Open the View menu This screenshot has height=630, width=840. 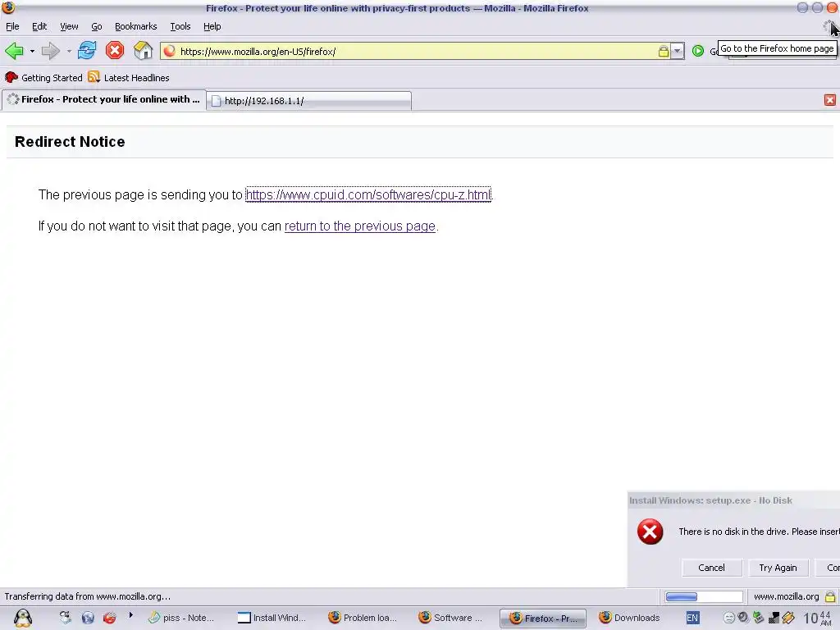tap(69, 26)
